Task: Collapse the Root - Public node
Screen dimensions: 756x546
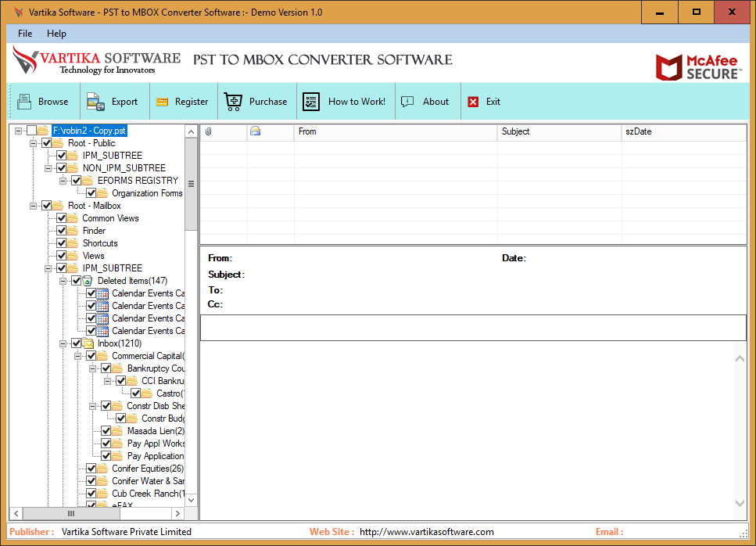Action: tap(34, 143)
